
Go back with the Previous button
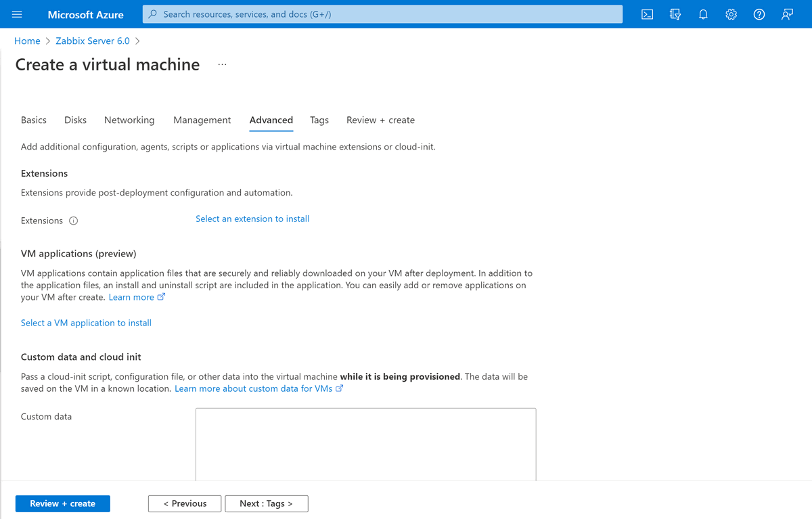[185, 503]
